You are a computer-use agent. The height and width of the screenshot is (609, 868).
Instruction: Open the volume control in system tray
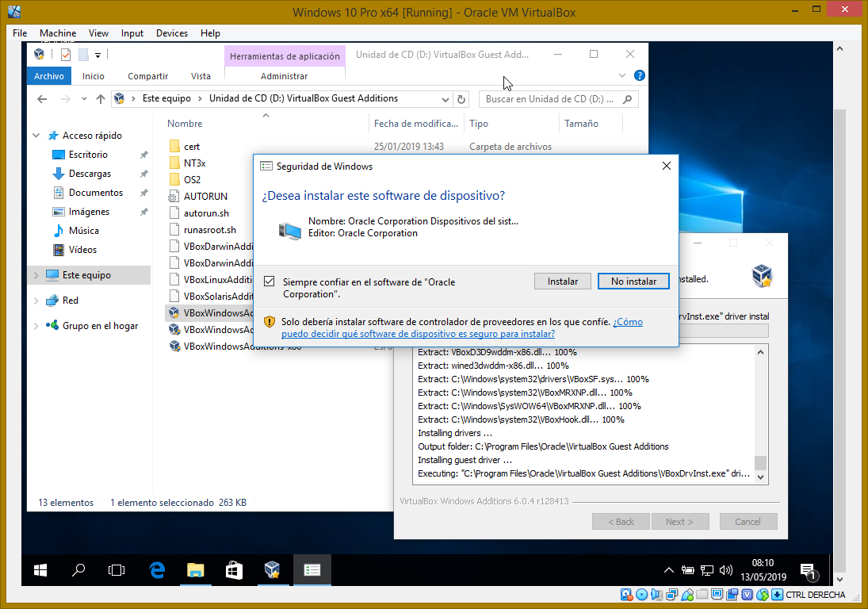[x=726, y=569]
